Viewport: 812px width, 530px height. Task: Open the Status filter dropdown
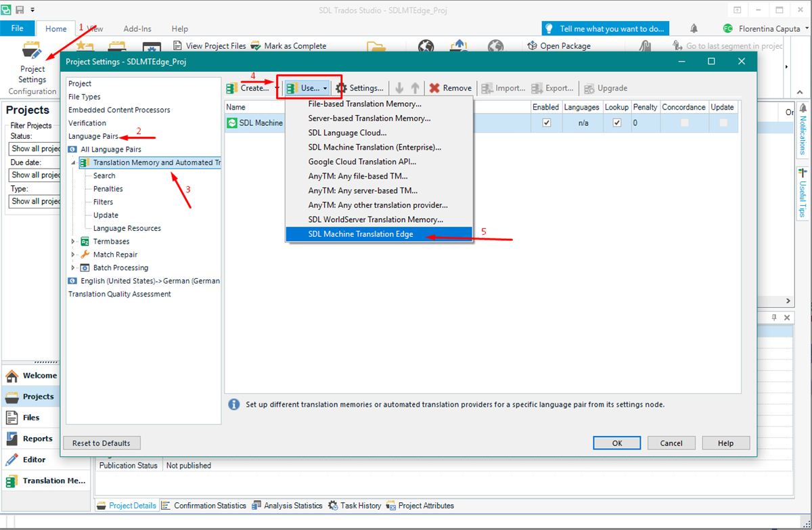tap(36, 149)
